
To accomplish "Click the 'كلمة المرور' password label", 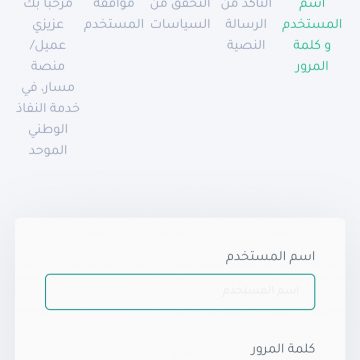I will click(x=283, y=349).
